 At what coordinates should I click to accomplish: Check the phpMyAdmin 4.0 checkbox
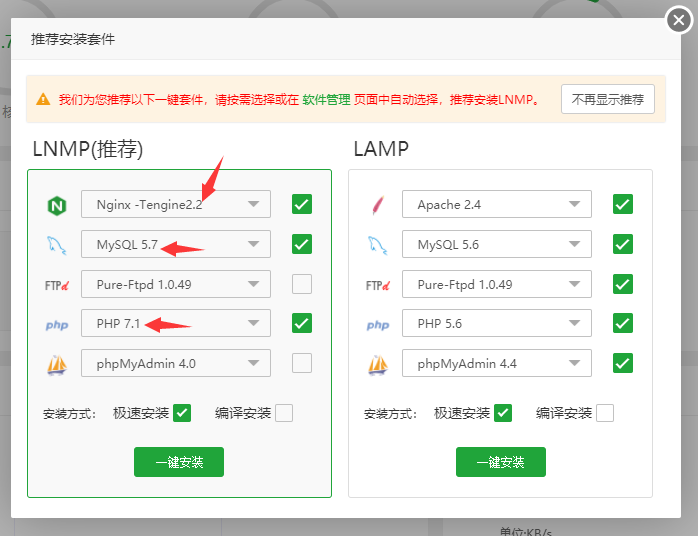tap(302, 363)
